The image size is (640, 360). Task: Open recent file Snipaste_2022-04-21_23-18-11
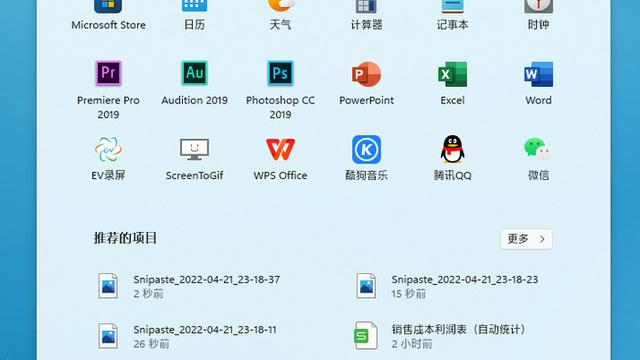(188, 336)
